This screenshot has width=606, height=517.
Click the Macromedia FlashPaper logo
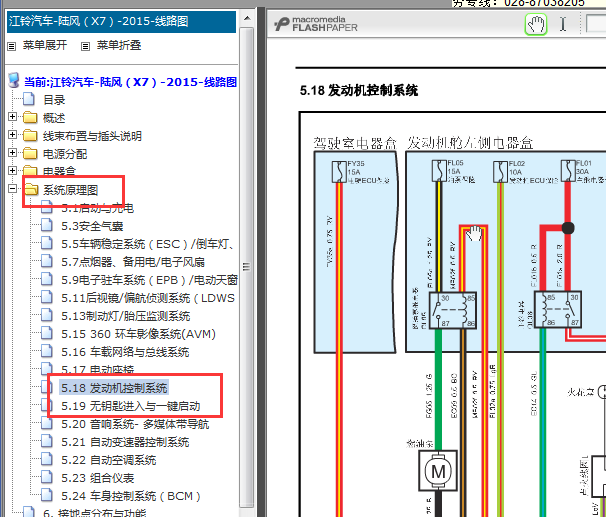316,24
